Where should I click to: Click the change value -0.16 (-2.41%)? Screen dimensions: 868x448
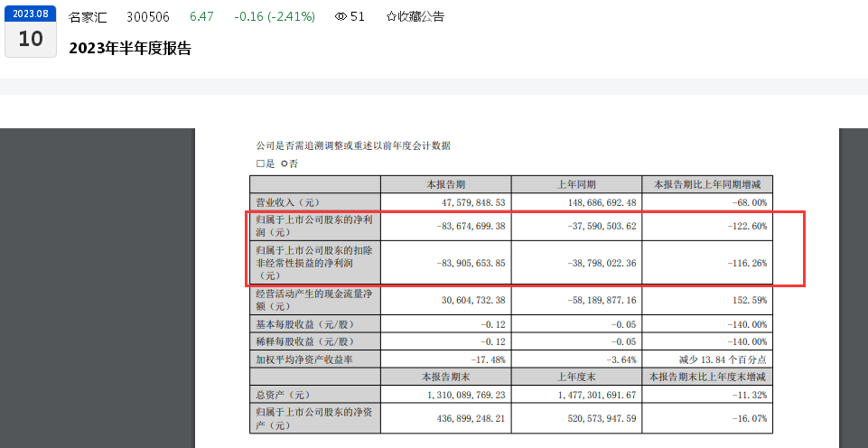(x=275, y=16)
